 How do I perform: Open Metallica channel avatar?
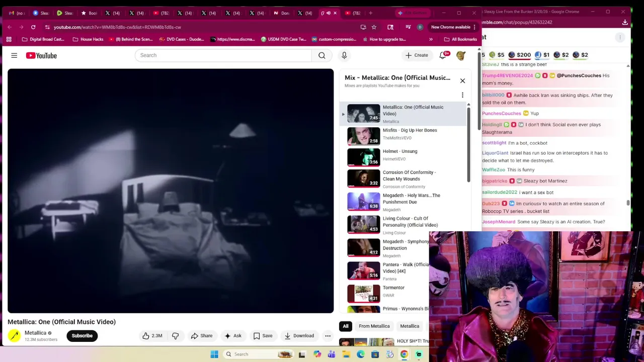coord(14,336)
